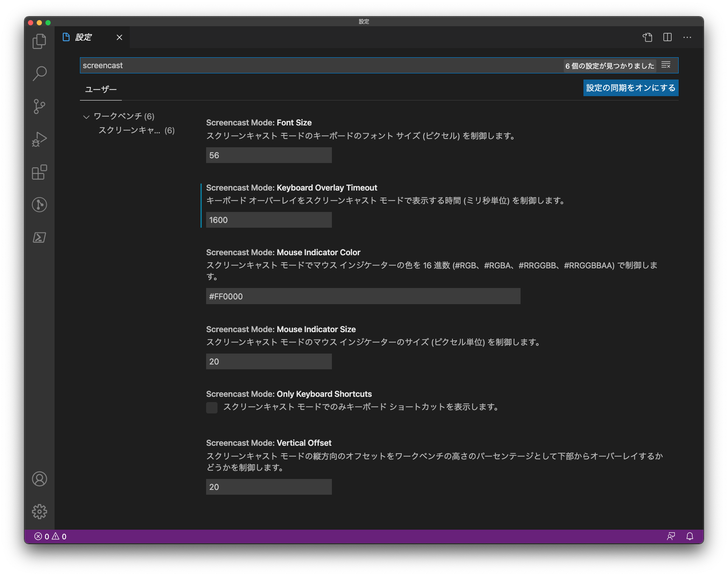Open the Extensions view
Viewport: 728px width, 576px height.
pos(39,172)
